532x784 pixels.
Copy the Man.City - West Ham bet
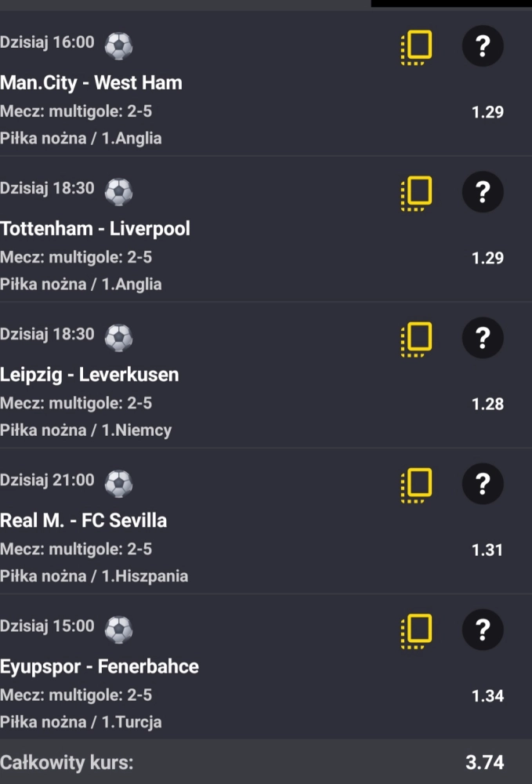coord(416,47)
